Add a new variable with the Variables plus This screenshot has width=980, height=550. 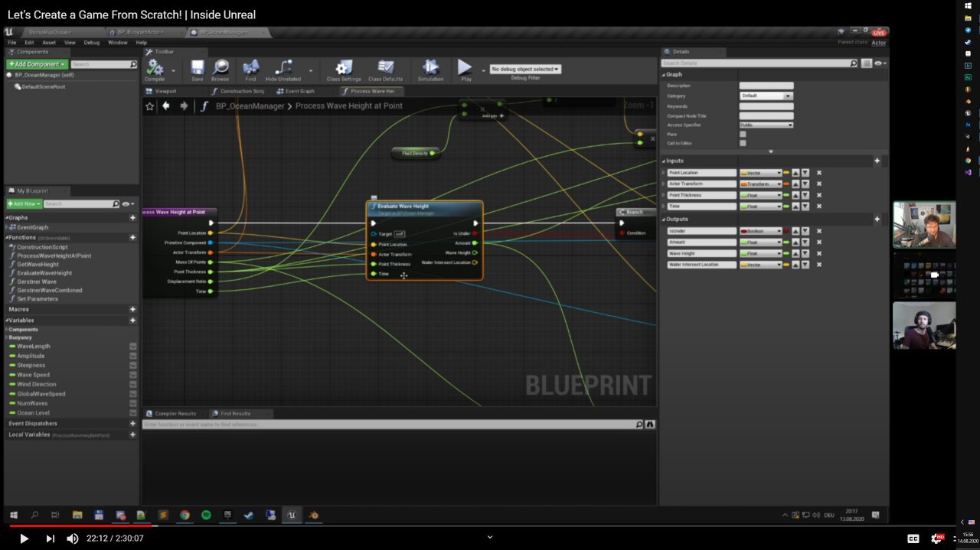click(132, 321)
